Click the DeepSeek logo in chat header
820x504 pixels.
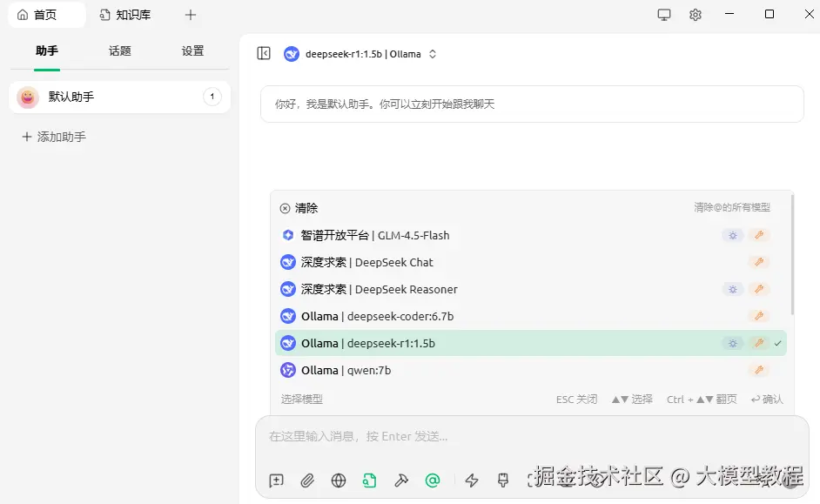pos(292,54)
